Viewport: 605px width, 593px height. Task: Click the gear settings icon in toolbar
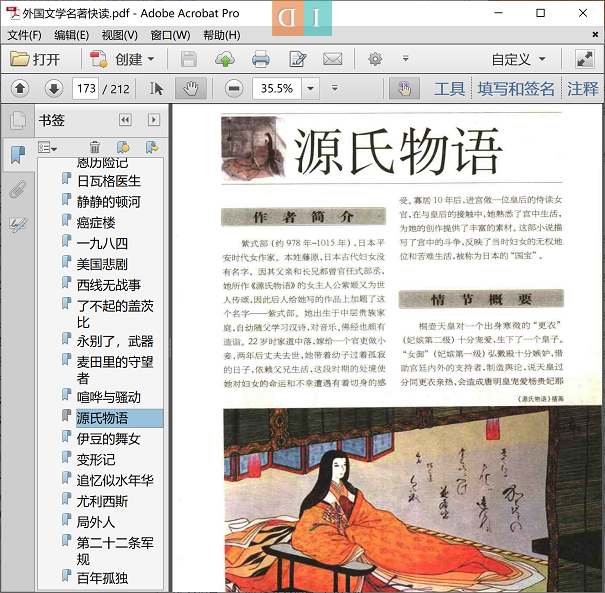pos(375,59)
